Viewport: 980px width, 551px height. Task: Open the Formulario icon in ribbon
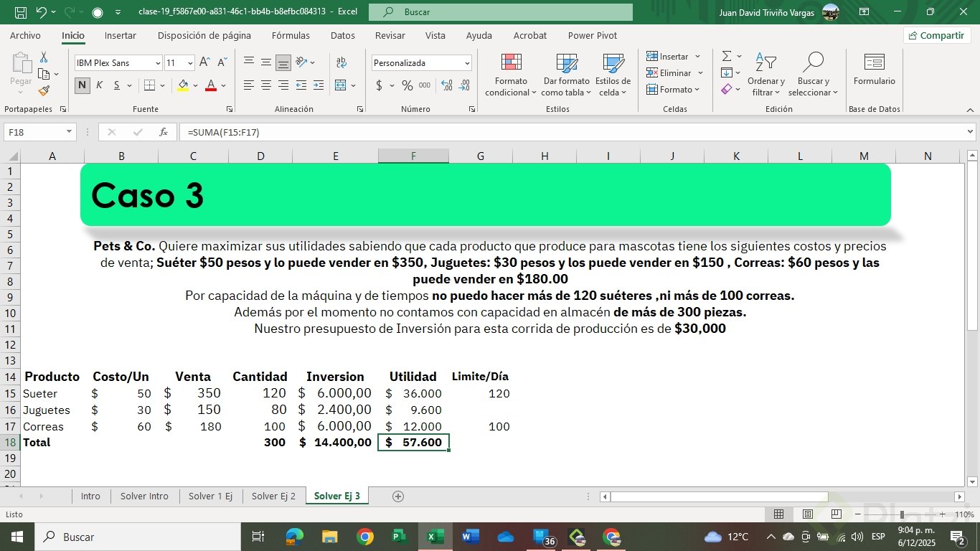click(x=874, y=70)
